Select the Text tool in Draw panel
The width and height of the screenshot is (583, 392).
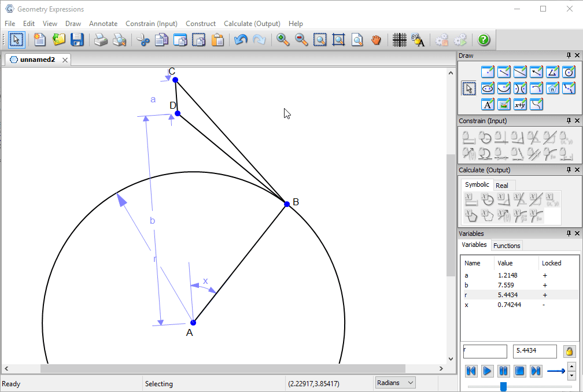[488, 105]
